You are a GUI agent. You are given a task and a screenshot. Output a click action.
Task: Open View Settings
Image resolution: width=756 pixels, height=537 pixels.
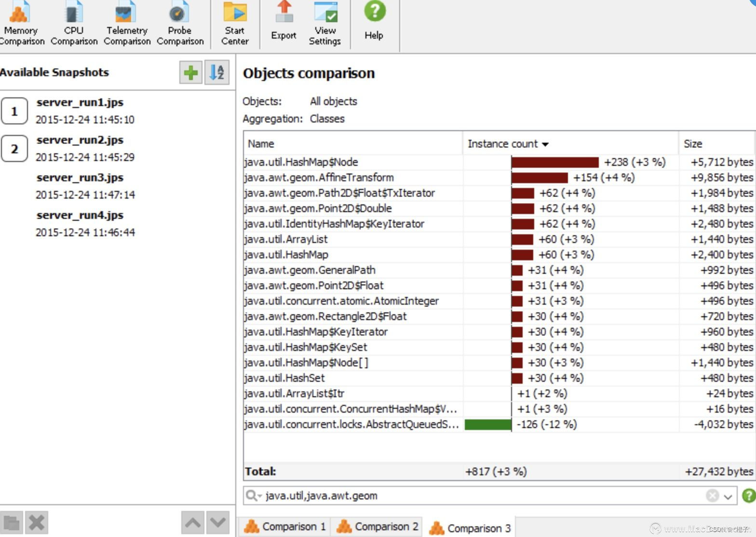[x=325, y=24]
